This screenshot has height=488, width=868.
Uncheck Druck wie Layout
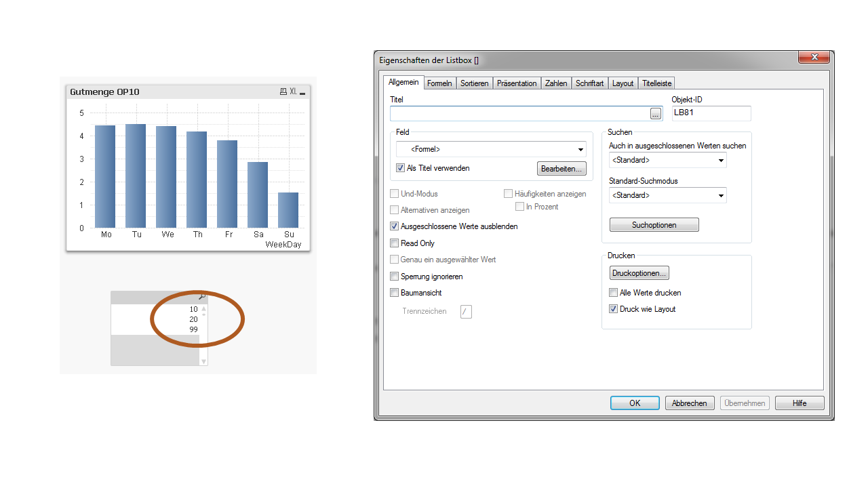614,309
